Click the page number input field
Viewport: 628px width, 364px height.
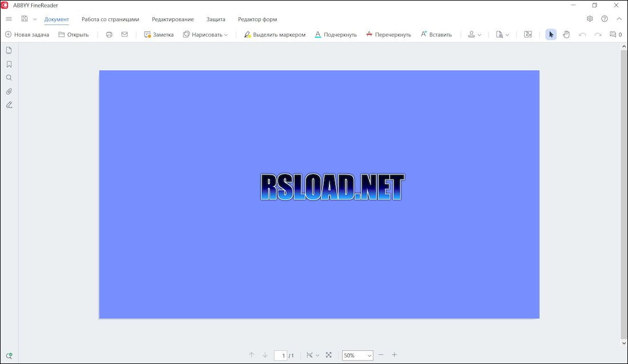coord(281,355)
